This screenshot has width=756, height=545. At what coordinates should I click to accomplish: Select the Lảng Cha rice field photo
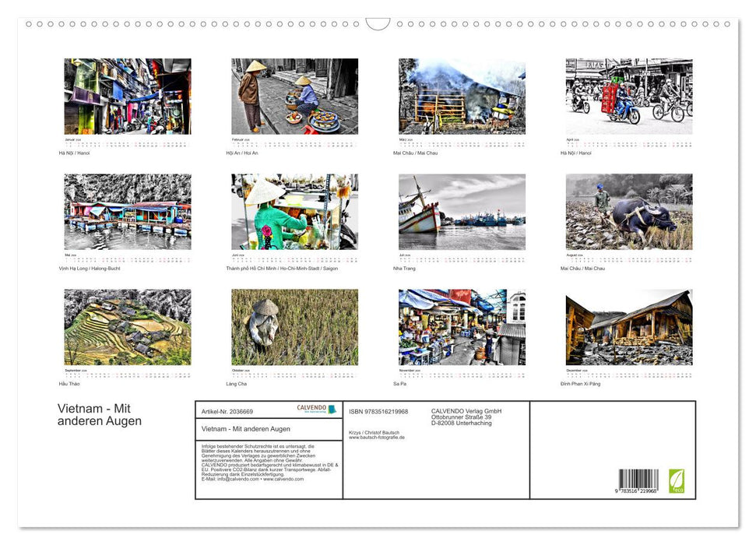pos(294,327)
